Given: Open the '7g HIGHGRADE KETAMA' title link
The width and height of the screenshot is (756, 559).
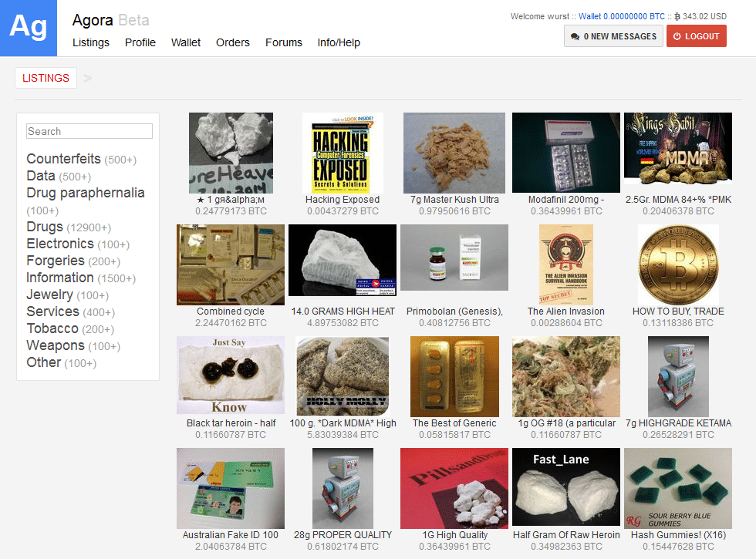Looking at the screenshot, I should (x=678, y=423).
